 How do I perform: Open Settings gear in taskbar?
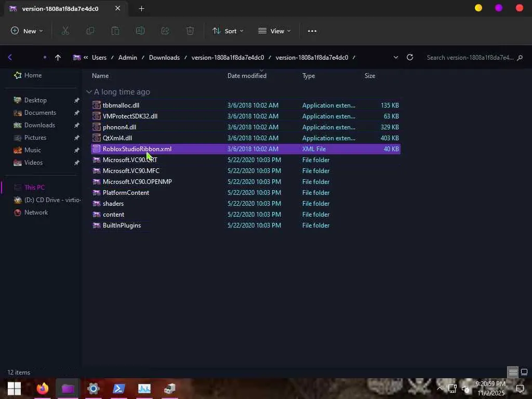point(94,389)
